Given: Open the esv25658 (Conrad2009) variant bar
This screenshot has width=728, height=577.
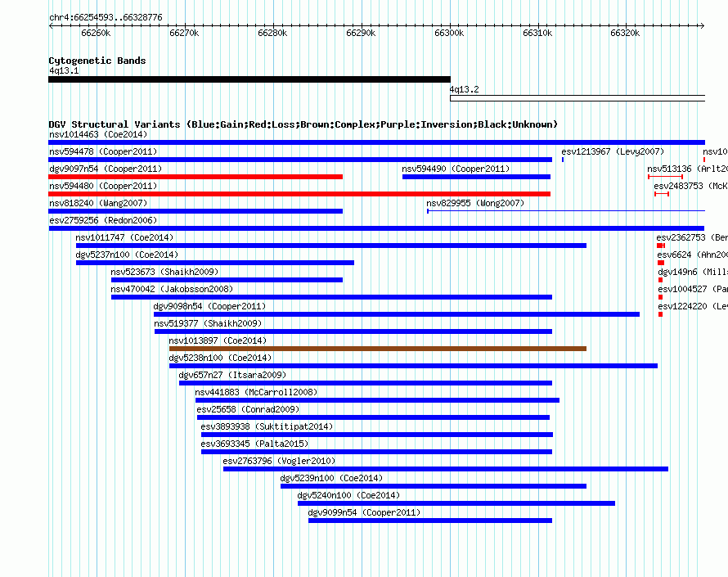Looking at the screenshot, I should (x=373, y=417).
